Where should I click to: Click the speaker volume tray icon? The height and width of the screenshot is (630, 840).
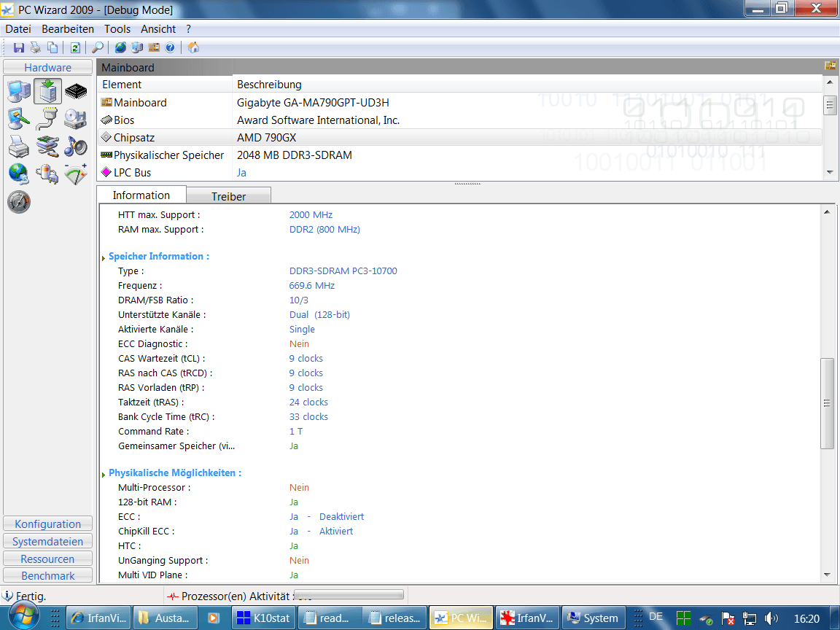[771, 618]
